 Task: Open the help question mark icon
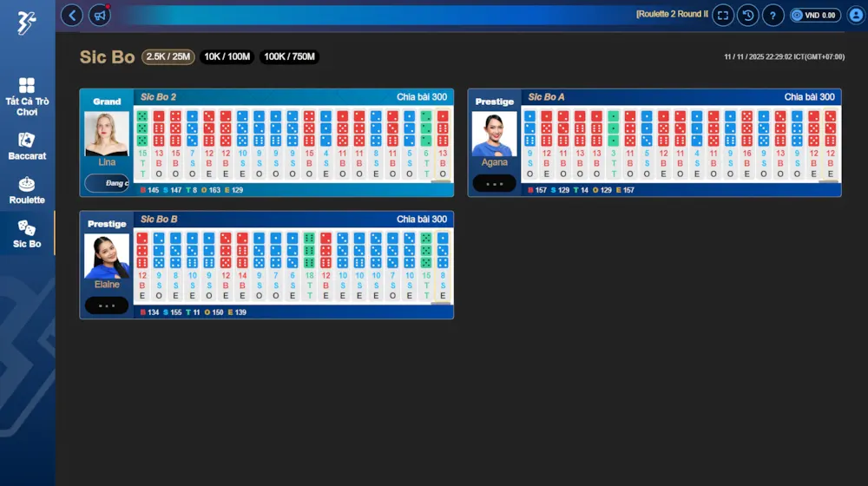click(773, 15)
